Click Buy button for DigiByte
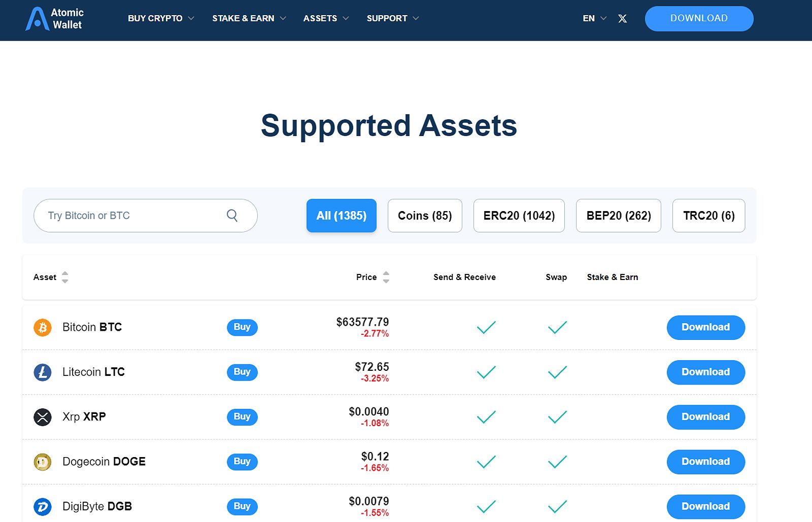The width and height of the screenshot is (812, 522). (242, 506)
